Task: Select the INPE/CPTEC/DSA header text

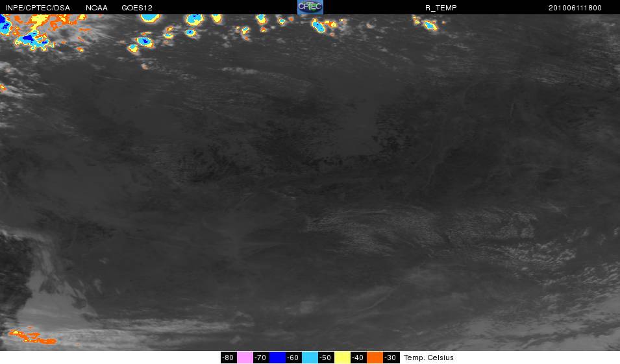Action: (x=38, y=8)
